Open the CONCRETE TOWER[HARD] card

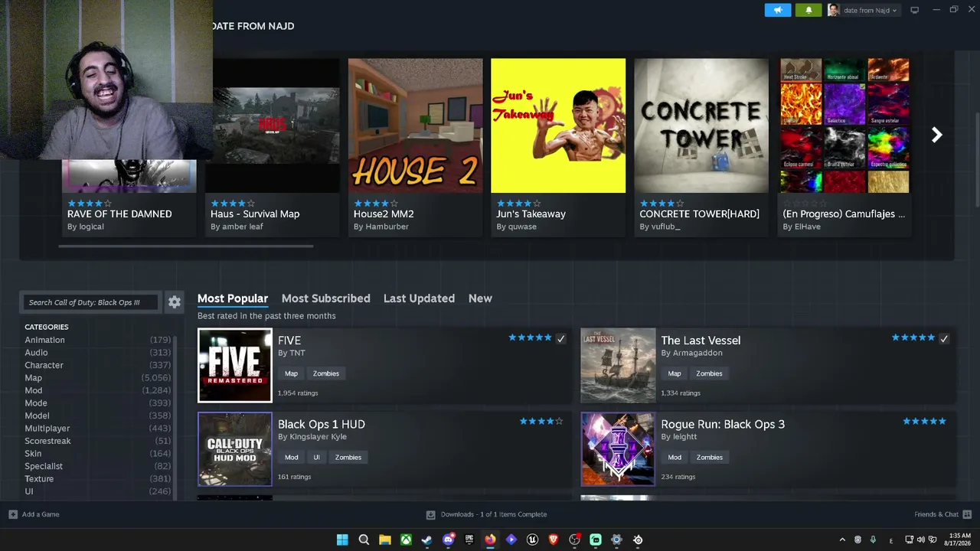click(701, 147)
